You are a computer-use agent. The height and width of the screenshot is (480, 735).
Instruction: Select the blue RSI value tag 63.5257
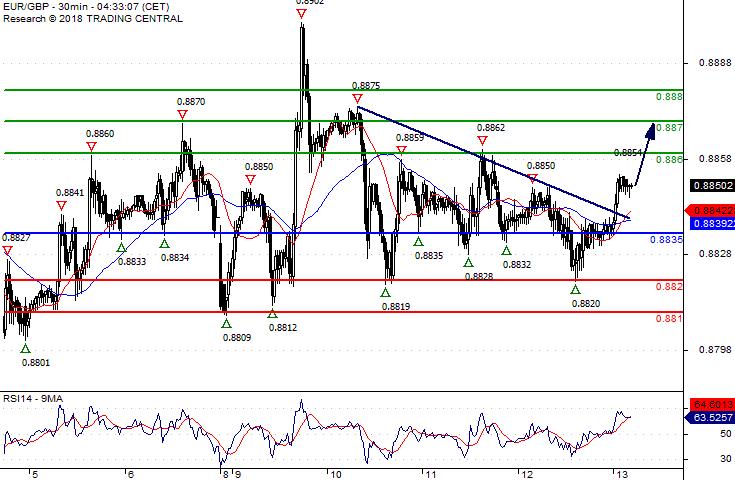pyautogui.click(x=710, y=417)
